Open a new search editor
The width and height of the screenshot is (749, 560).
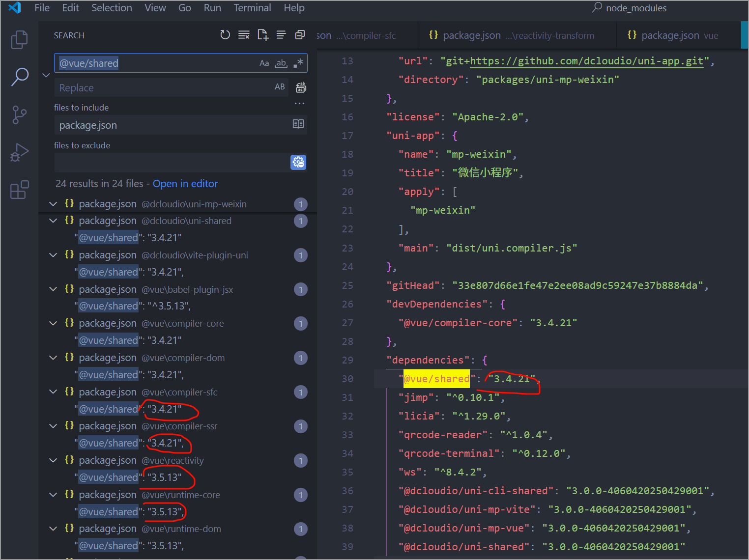tap(263, 35)
